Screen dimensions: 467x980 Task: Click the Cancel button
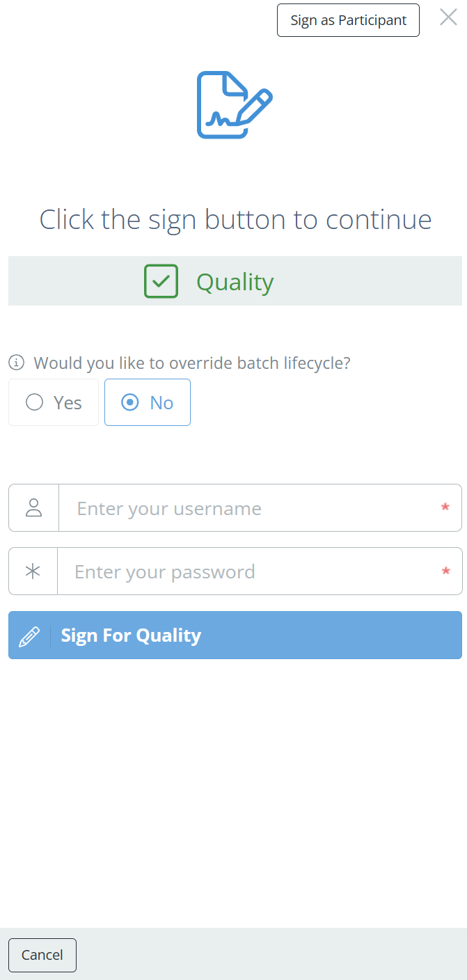(x=42, y=955)
